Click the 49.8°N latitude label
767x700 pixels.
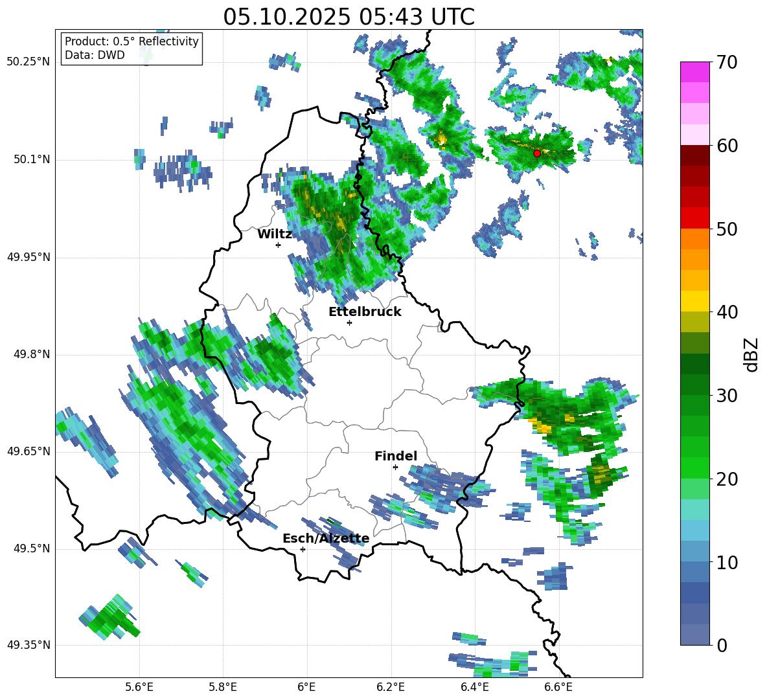[32, 354]
